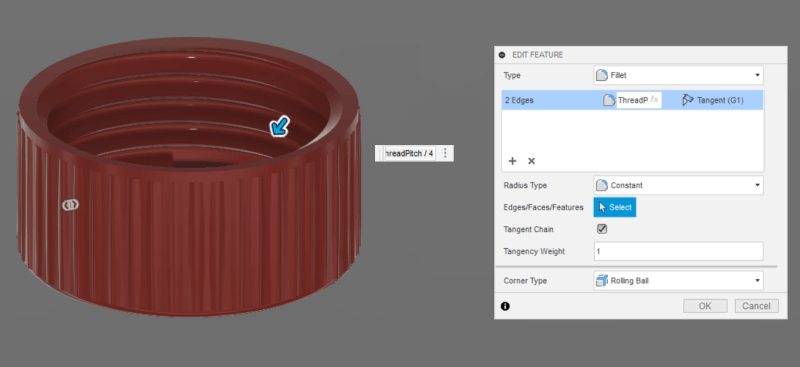Click the Tangency Weight input field
This screenshot has width=800, height=367.
(x=678, y=251)
